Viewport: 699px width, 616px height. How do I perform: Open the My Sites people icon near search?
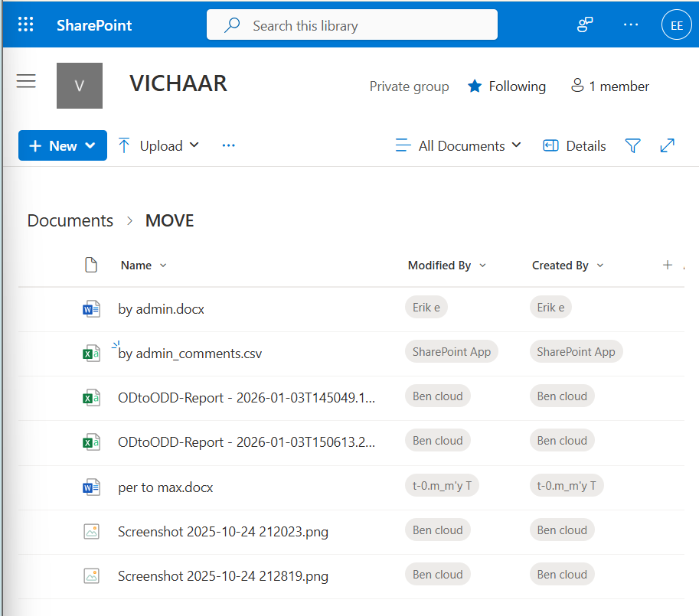(584, 24)
